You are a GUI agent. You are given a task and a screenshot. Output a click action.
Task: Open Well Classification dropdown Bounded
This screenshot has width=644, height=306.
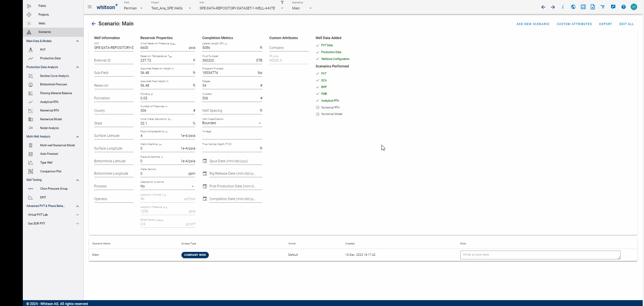click(232, 123)
